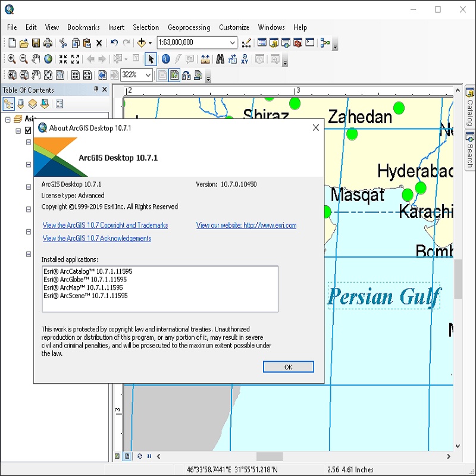Viewport: 476px width, 476px height.
Task: Open the 322% layout zoom dropdown
Action: 148,75
